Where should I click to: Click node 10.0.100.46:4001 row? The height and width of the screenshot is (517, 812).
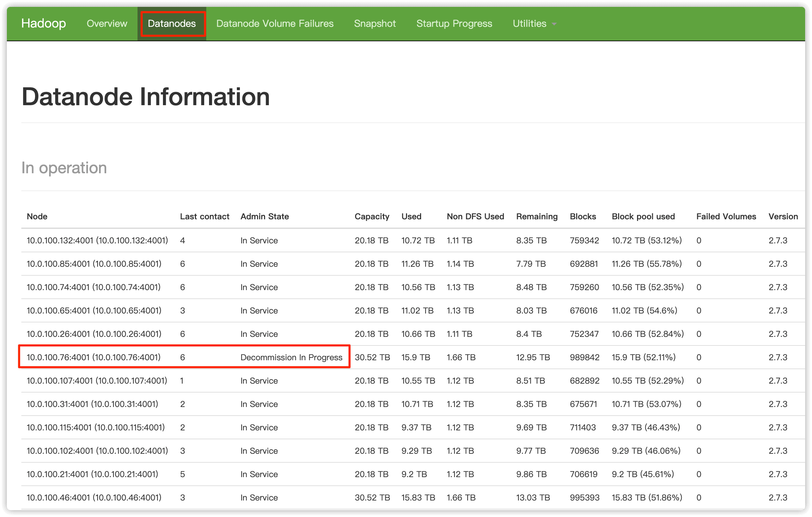(94, 497)
